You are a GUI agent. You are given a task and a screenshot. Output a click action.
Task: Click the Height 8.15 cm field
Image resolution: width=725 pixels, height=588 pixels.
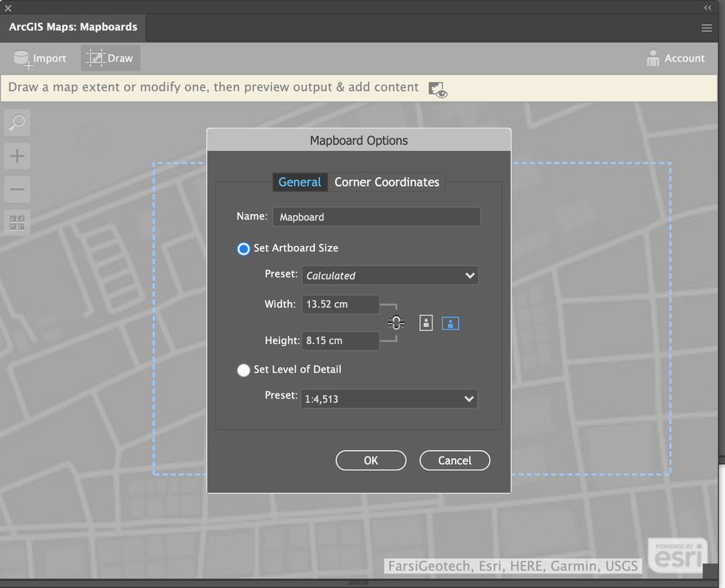pyautogui.click(x=340, y=341)
